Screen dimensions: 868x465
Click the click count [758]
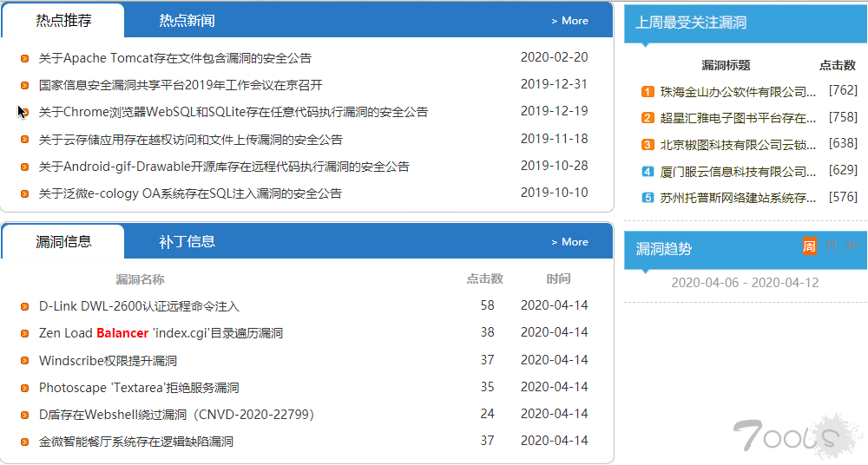click(x=843, y=117)
